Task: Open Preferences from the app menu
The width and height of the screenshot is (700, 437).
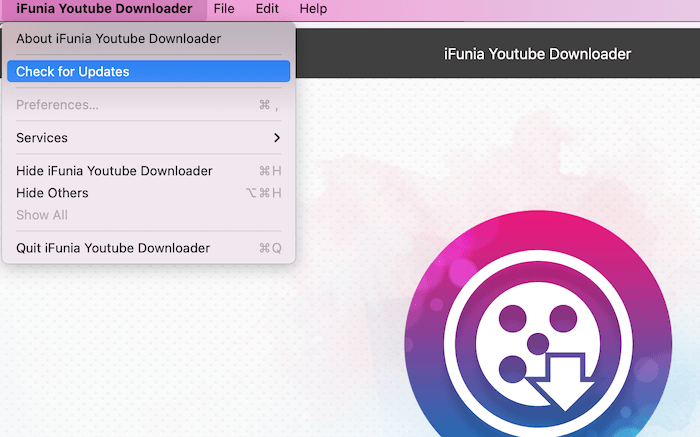Action: 57,105
